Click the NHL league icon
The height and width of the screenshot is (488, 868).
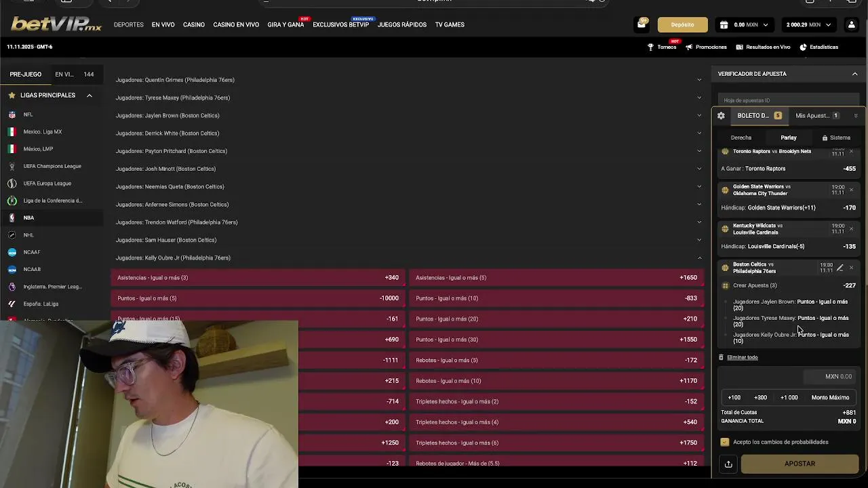point(12,235)
